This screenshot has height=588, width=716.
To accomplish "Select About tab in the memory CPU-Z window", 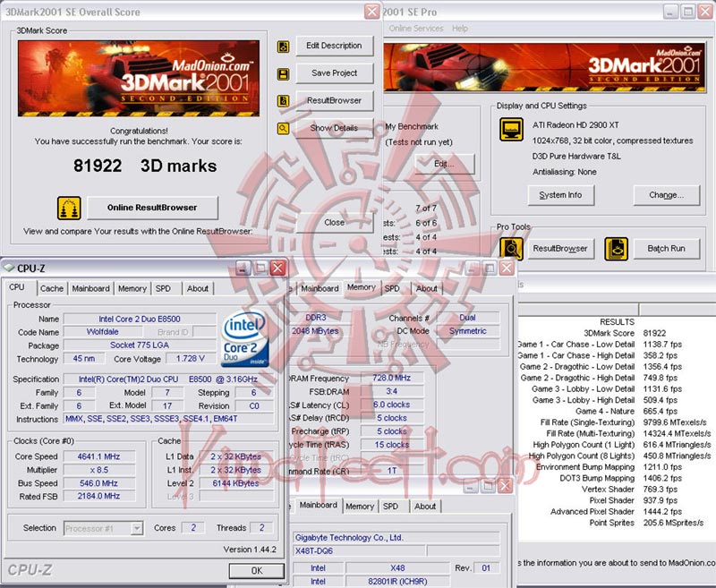I will click(x=427, y=288).
